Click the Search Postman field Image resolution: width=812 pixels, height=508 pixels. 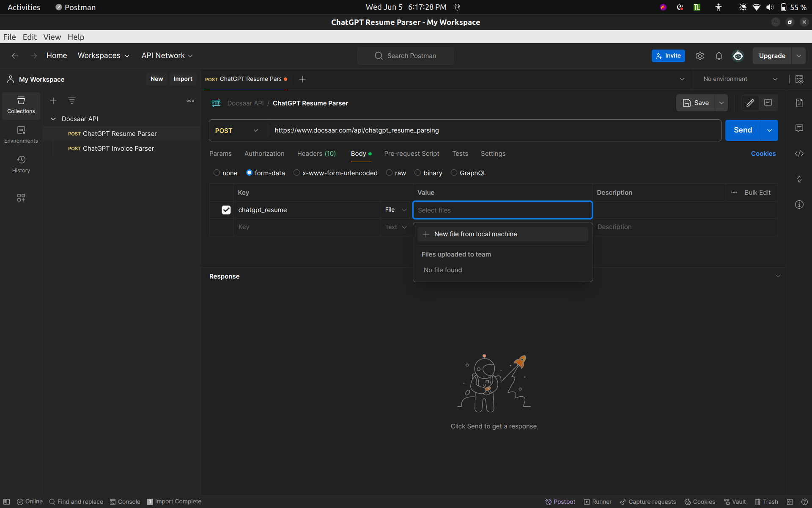pyautogui.click(x=406, y=56)
